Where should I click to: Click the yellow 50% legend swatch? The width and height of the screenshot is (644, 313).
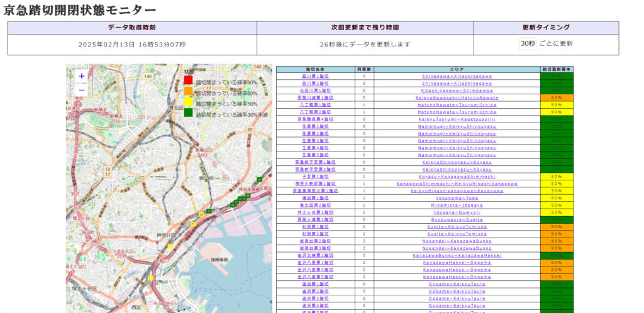[188, 102]
